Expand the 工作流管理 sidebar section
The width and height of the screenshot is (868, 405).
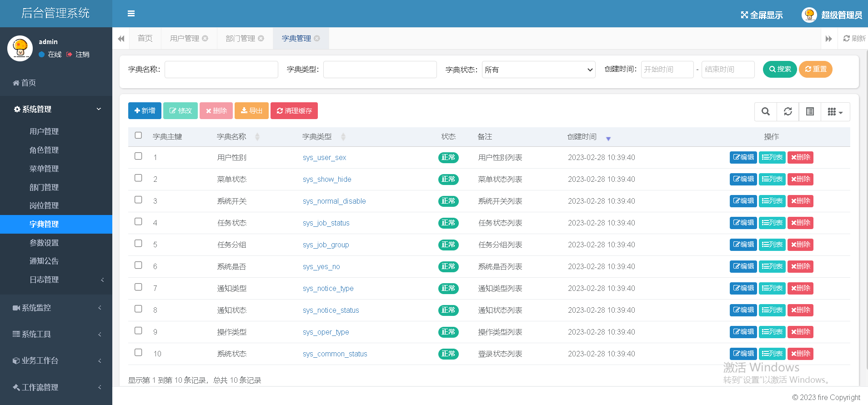[x=56, y=387]
